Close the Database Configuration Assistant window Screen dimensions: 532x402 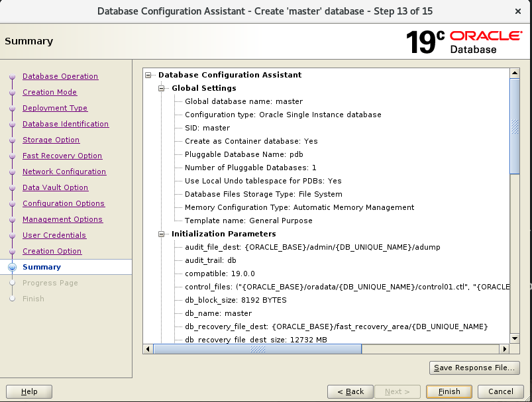(x=518, y=11)
